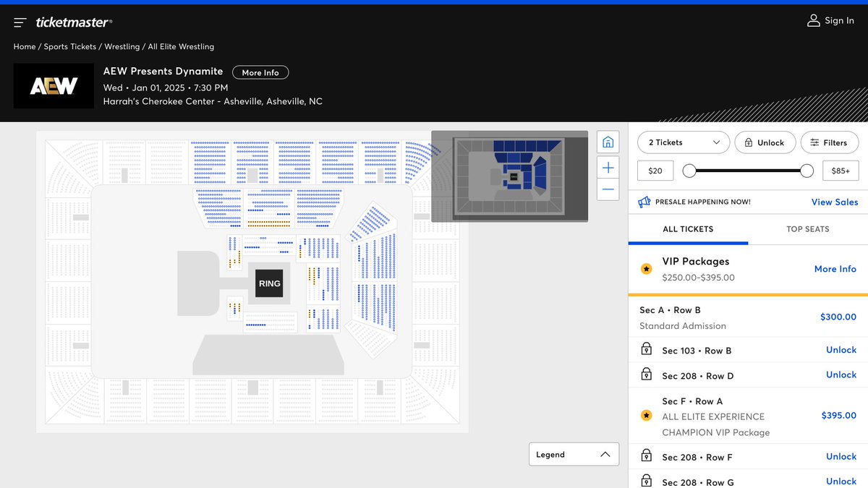Image resolution: width=868 pixels, height=488 pixels.
Task: Open the 2 Tickets quantity dropdown
Action: coord(684,142)
